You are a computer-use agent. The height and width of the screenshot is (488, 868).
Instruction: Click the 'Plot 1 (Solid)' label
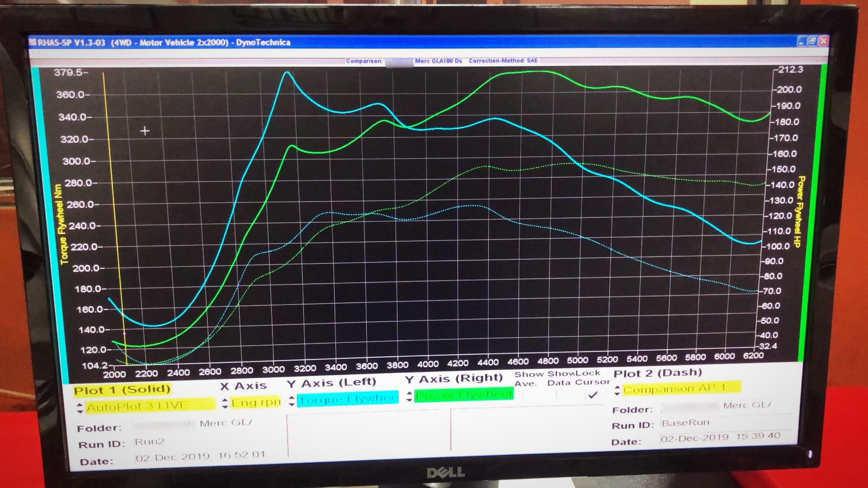tap(122, 390)
